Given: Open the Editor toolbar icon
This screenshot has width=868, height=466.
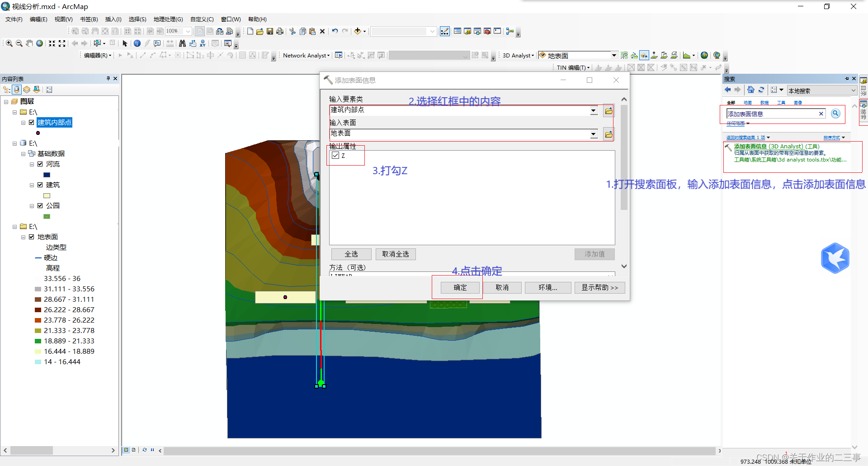Looking at the screenshot, I should click(x=445, y=31).
